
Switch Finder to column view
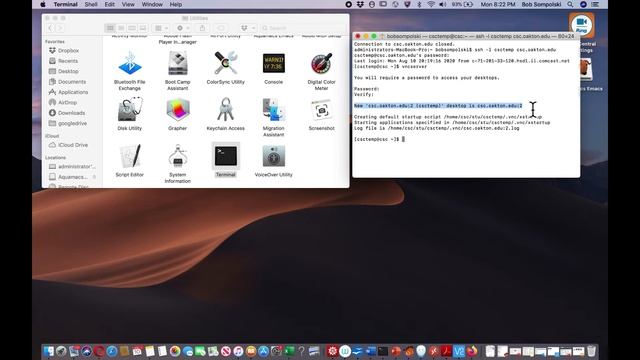coord(132,28)
